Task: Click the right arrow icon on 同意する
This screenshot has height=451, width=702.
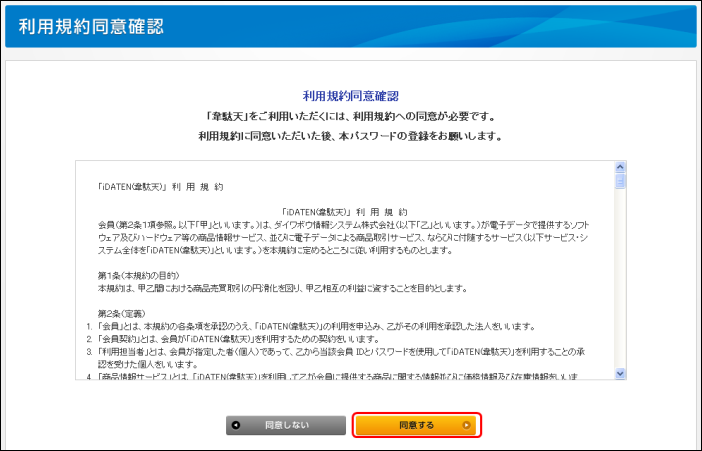Action: click(x=466, y=425)
